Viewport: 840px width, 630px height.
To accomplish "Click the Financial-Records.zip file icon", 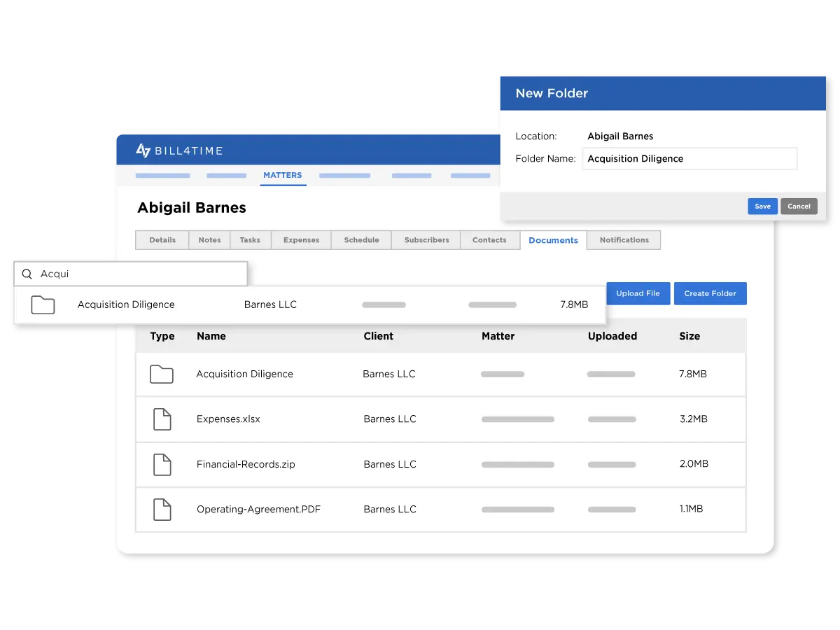I will coord(162,464).
